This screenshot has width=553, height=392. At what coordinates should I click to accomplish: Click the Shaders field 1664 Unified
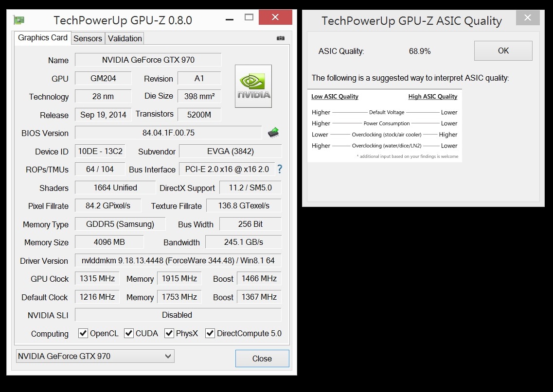[115, 187]
